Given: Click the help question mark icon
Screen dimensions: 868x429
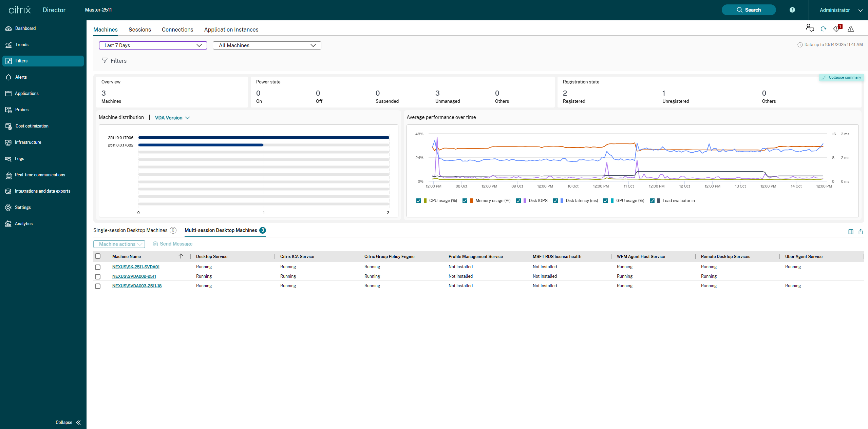Looking at the screenshot, I should pos(792,10).
